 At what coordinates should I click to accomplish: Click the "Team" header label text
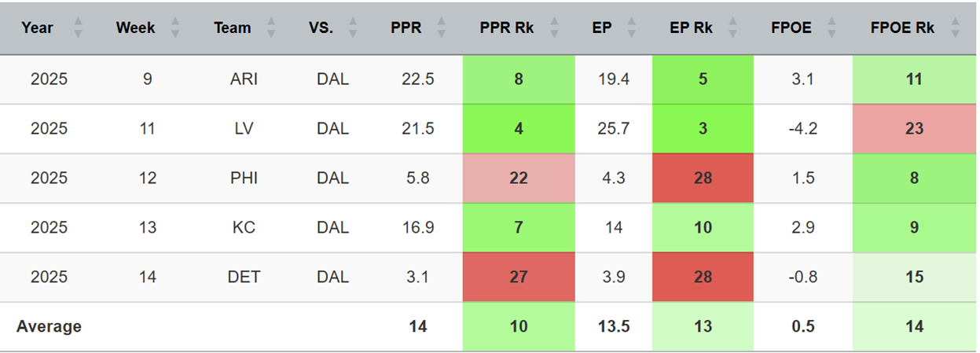[x=232, y=28]
